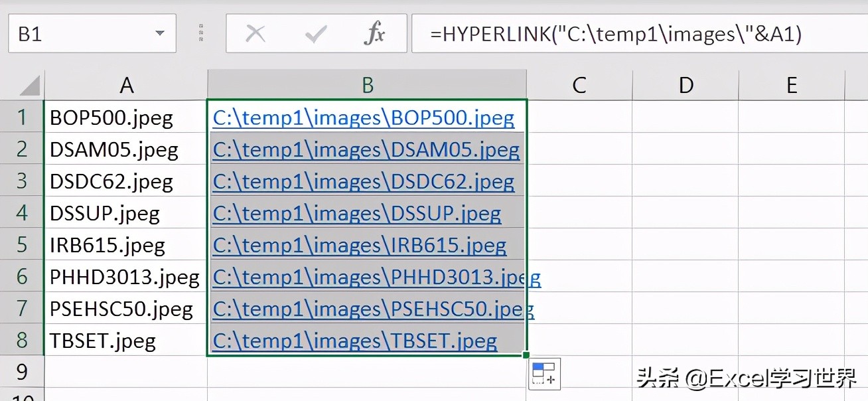Select cell A8 containing TBSET.jpeg
The width and height of the screenshot is (868, 401).
click(x=126, y=340)
